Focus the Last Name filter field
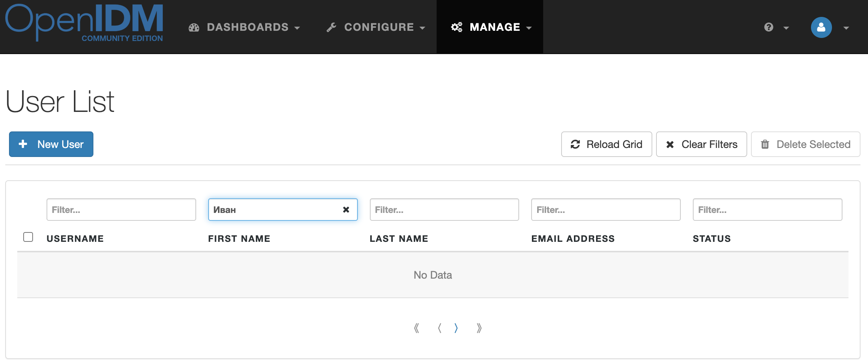868x362 pixels. pyautogui.click(x=444, y=210)
